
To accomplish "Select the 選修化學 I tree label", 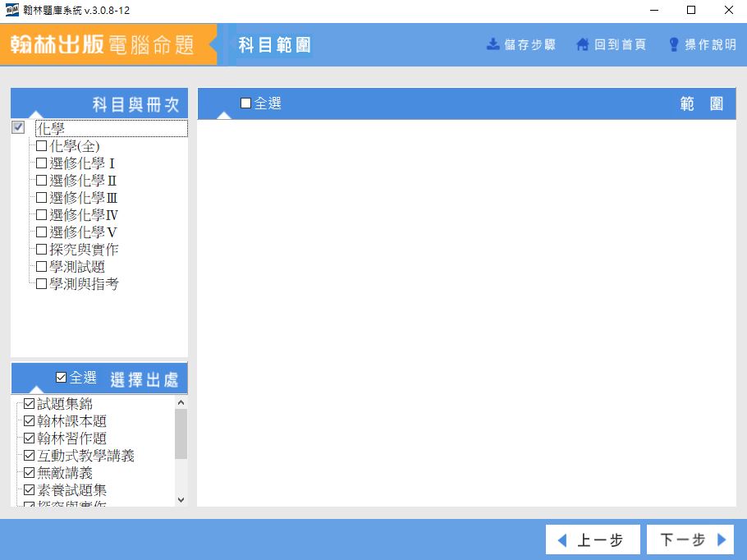I will [82, 163].
